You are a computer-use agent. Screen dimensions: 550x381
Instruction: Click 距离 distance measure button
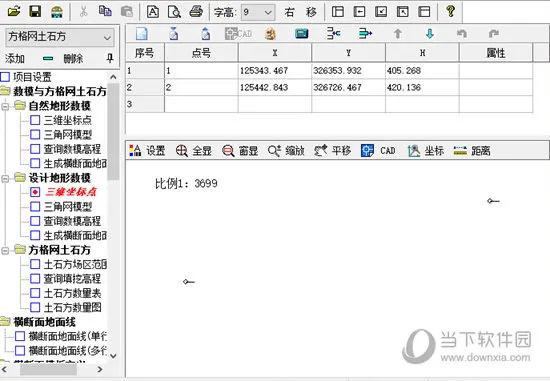tap(472, 151)
